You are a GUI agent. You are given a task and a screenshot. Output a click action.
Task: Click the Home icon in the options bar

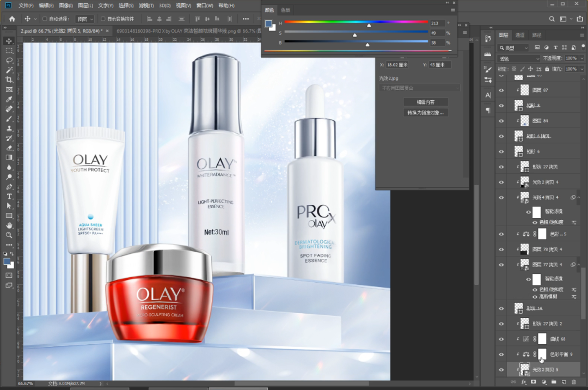click(x=12, y=19)
